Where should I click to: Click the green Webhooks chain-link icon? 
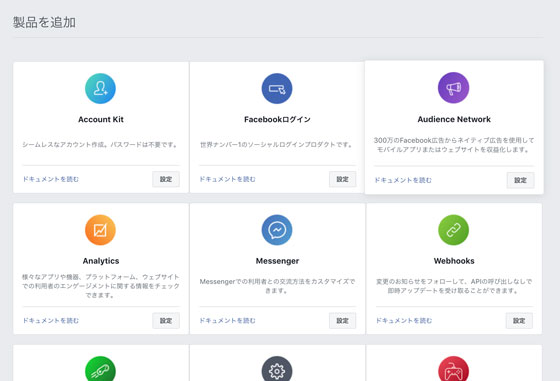tap(454, 230)
